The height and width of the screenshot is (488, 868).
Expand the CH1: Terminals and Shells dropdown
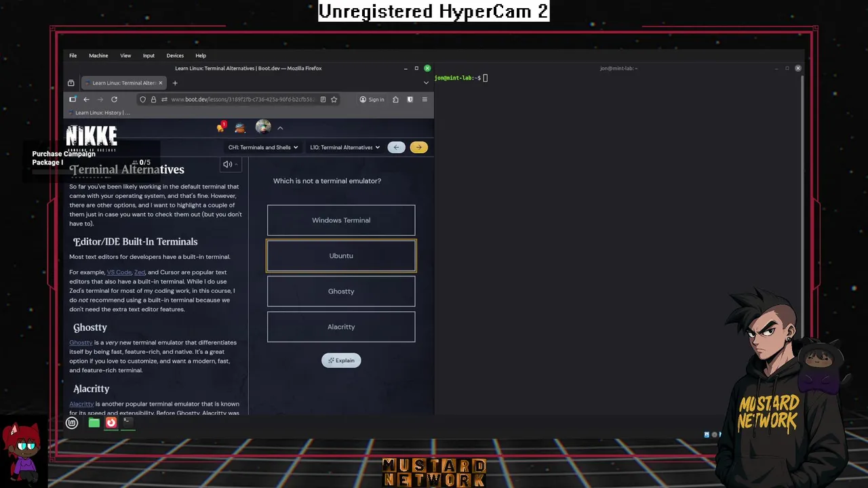(263, 147)
